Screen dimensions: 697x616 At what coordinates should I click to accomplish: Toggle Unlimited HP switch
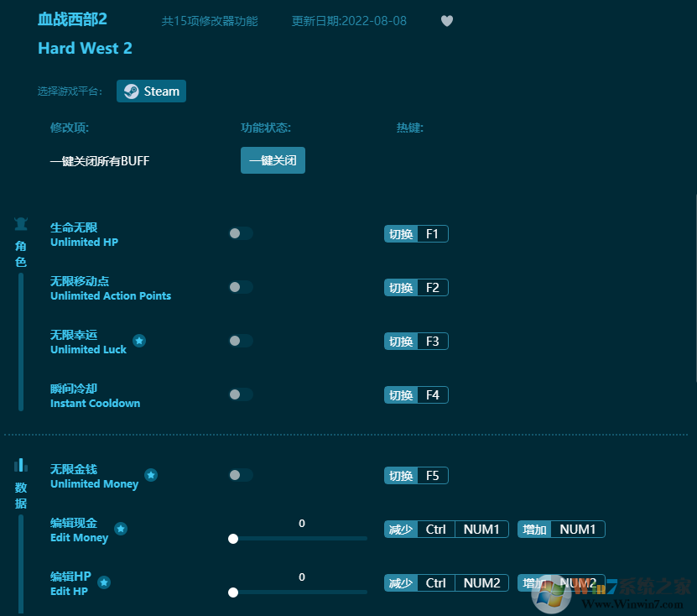point(241,233)
